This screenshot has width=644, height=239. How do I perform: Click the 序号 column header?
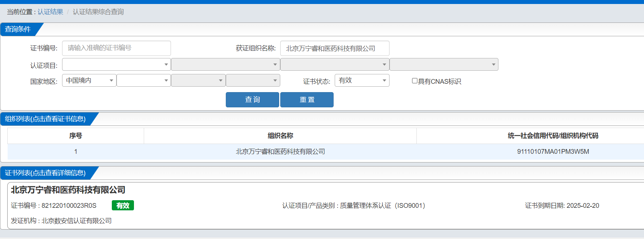click(76, 136)
